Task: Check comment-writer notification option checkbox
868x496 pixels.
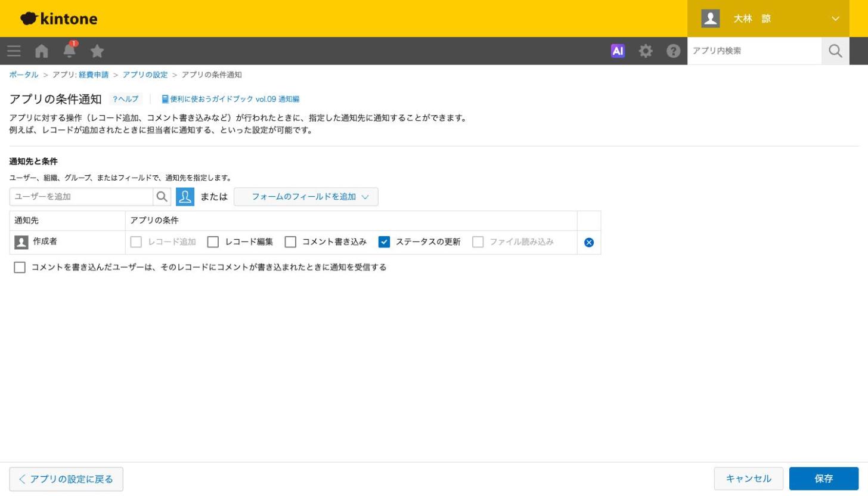Action: tap(20, 268)
